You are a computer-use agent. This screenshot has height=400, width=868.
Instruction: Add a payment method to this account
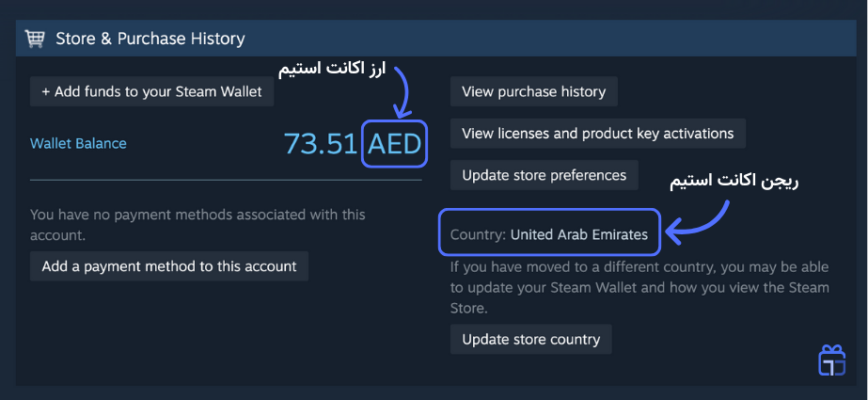pos(169,266)
